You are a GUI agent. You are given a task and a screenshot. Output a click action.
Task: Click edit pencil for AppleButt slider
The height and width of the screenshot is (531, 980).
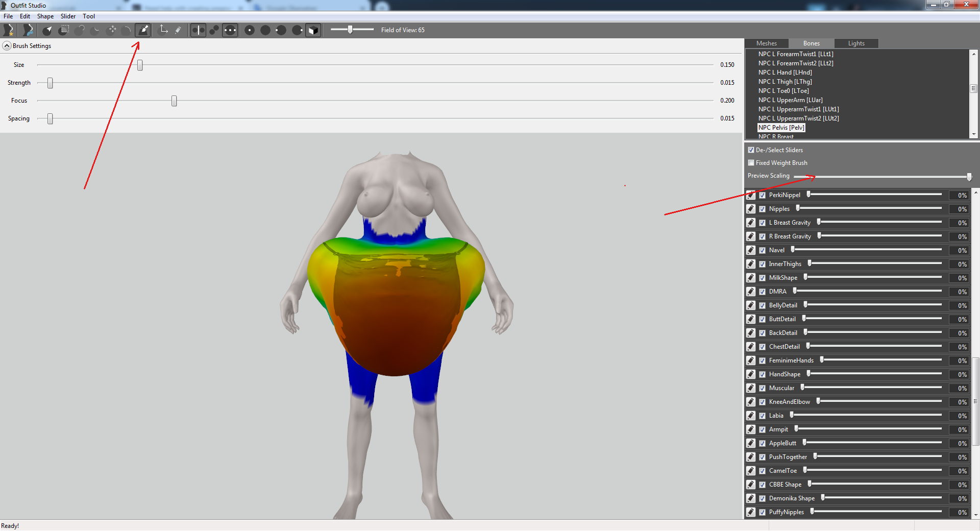coord(751,443)
